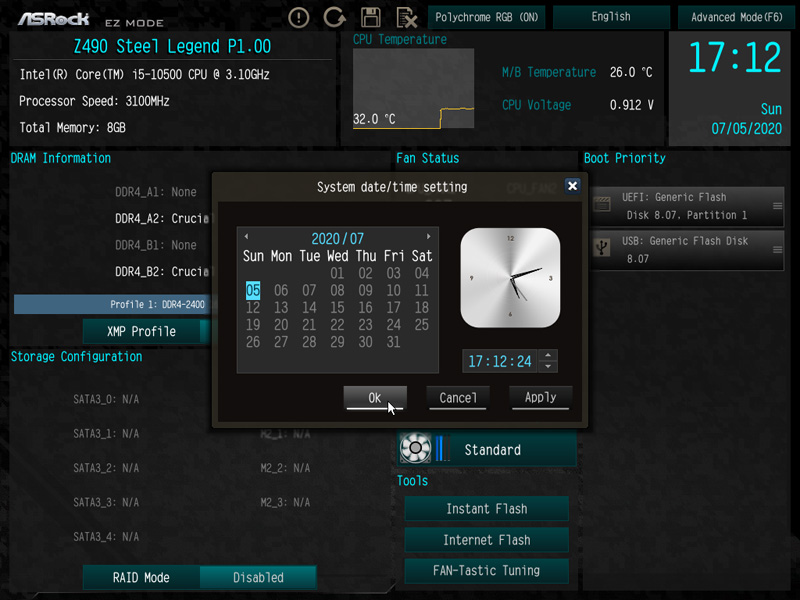Toggle Polychrome RGB (ON) button
Screen dimensions: 800x600
pos(487,17)
